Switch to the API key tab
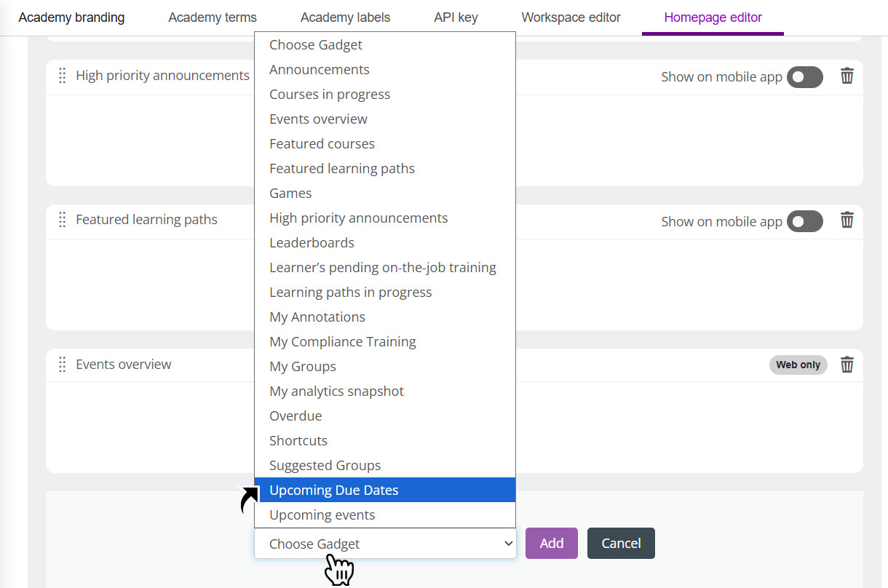The height and width of the screenshot is (588, 888). click(456, 17)
